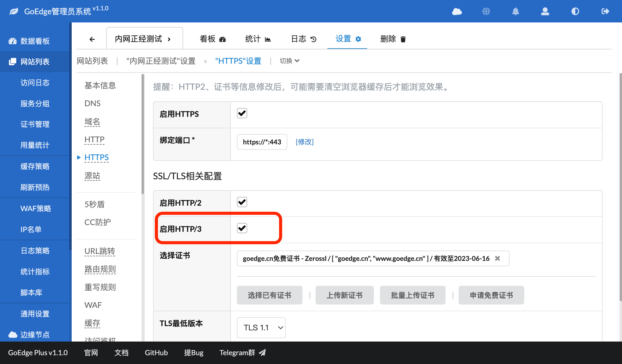Image resolution: width=622 pixels, height=364 pixels.
Task: Remove the goedge.cn certificate with the X
Action: 497,258
